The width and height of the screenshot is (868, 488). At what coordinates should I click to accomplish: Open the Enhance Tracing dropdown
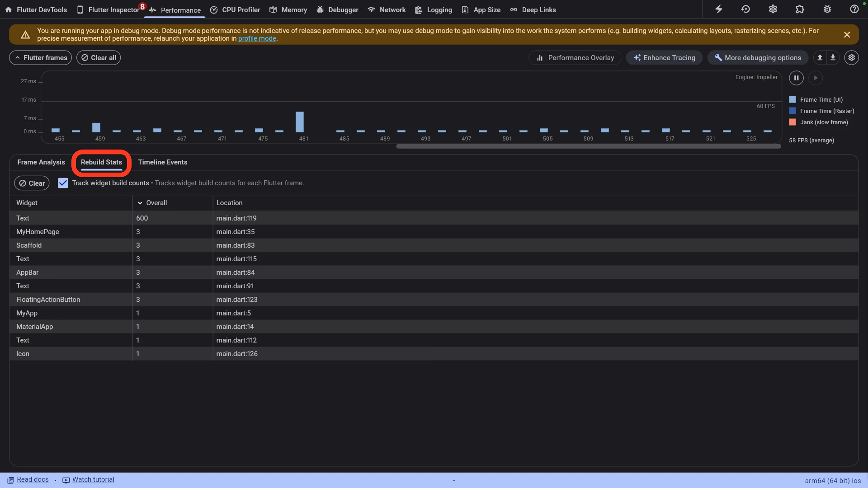pos(664,57)
